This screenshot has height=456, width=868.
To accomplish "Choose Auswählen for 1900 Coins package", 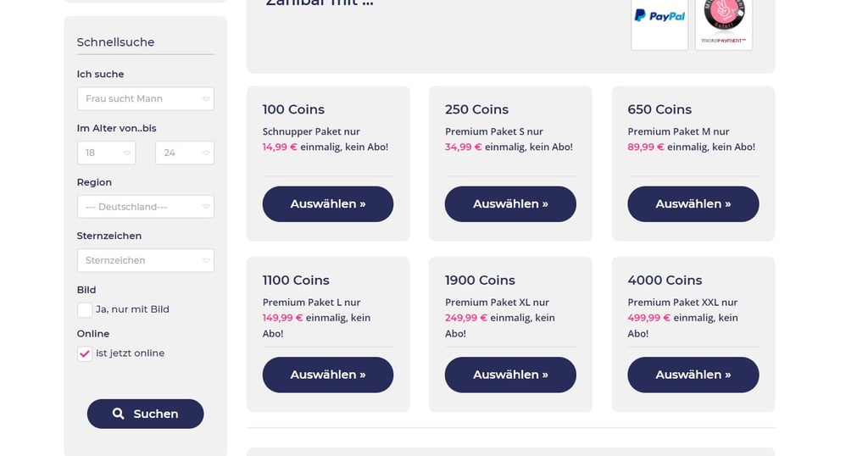I will click(x=510, y=375).
